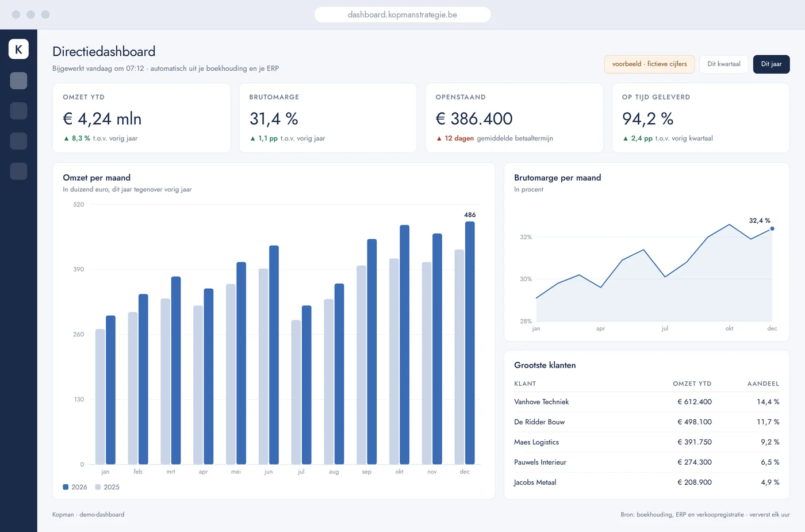Click the 'Brutomarge per maand' chart title
Image resolution: width=805 pixels, height=532 pixels.
coord(557,178)
